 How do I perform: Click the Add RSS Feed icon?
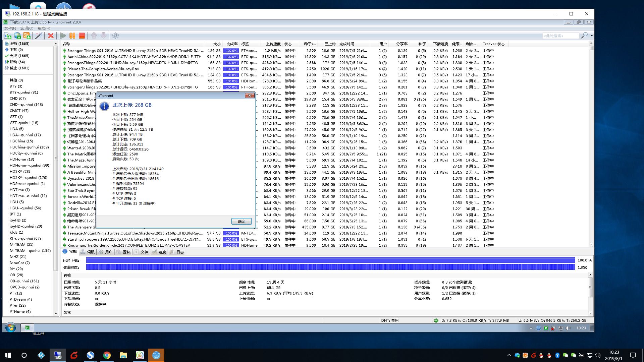(27, 36)
